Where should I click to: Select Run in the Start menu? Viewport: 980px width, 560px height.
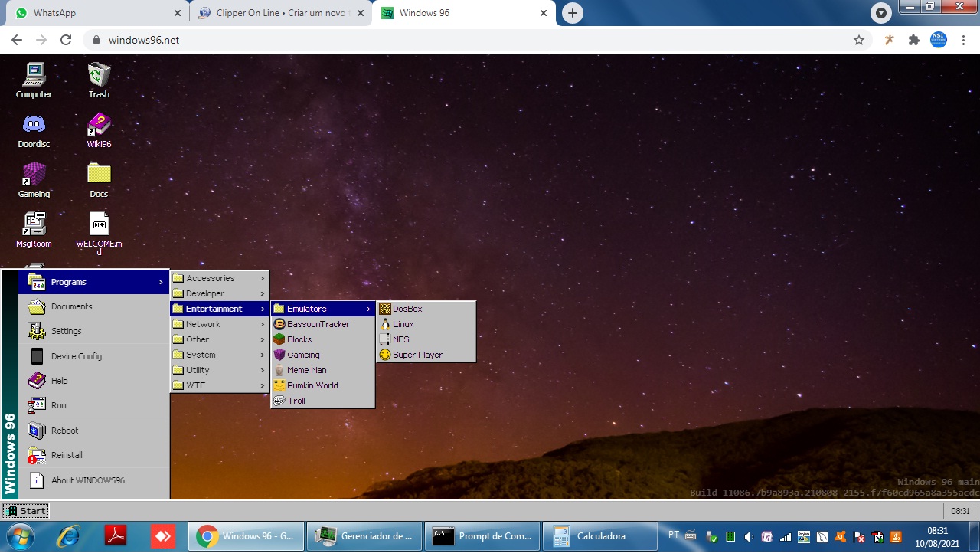(94, 405)
